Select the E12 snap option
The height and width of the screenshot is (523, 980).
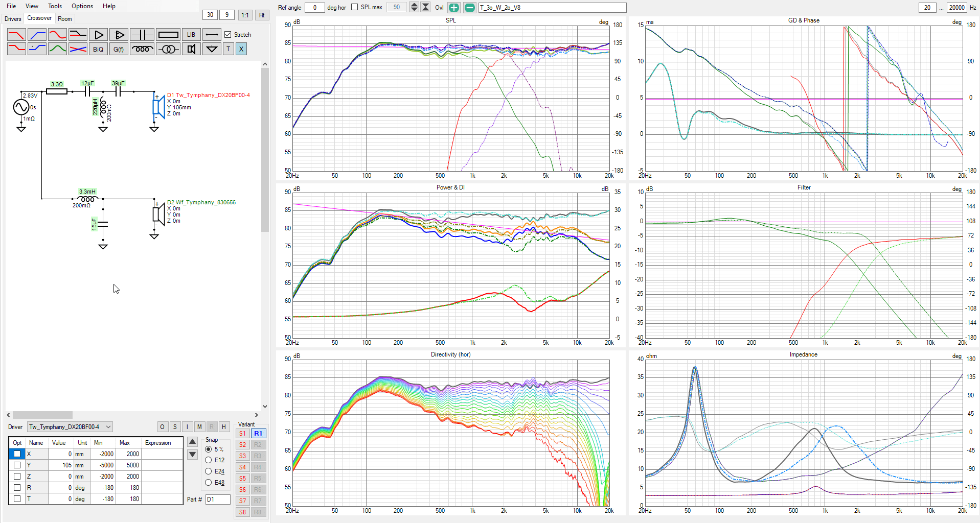pos(209,460)
